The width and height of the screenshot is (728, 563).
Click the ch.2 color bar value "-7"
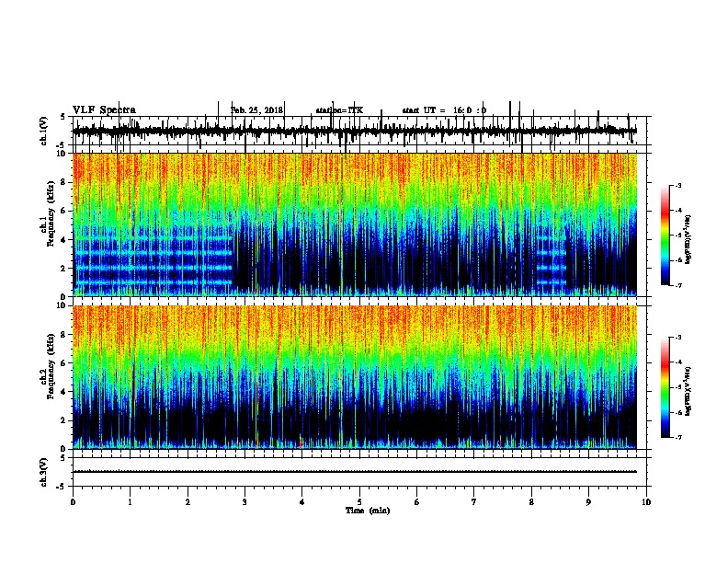tap(677, 437)
